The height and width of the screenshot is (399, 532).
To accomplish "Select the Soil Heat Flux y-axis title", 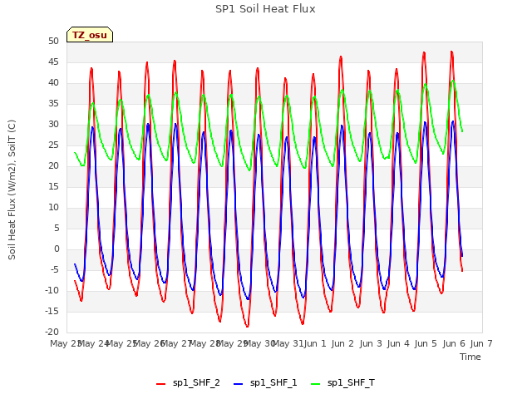I will (x=12, y=190).
